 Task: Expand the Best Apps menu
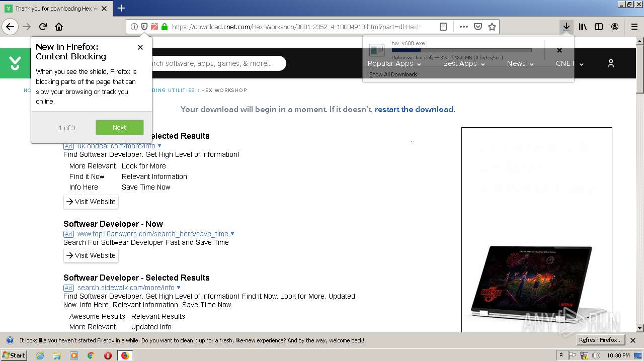(x=464, y=63)
